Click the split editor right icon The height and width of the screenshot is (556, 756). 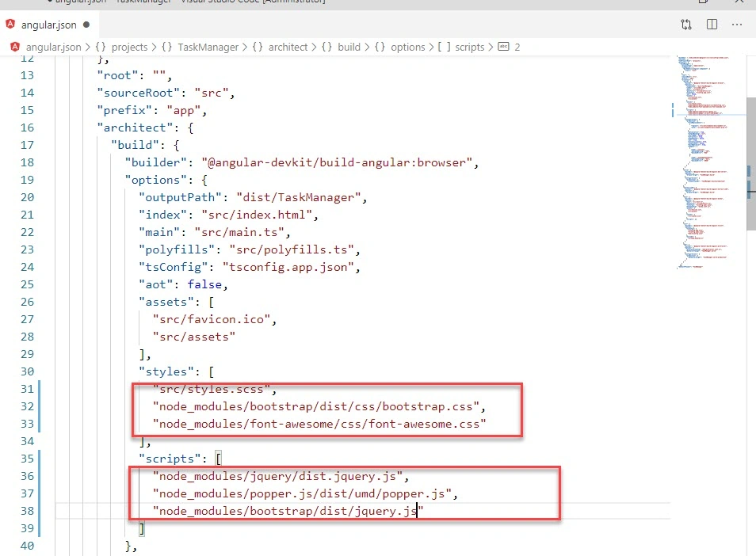[x=712, y=25]
